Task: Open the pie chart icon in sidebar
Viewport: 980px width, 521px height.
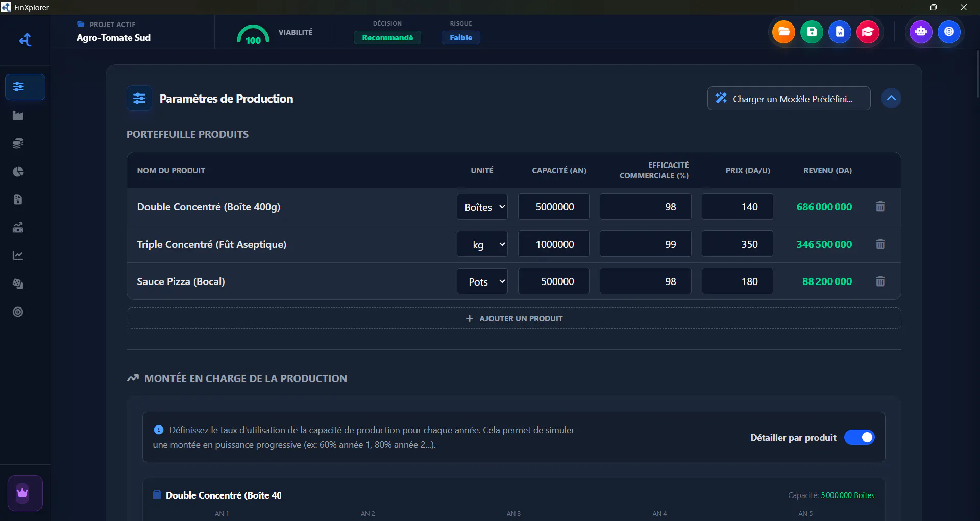Action: point(18,172)
